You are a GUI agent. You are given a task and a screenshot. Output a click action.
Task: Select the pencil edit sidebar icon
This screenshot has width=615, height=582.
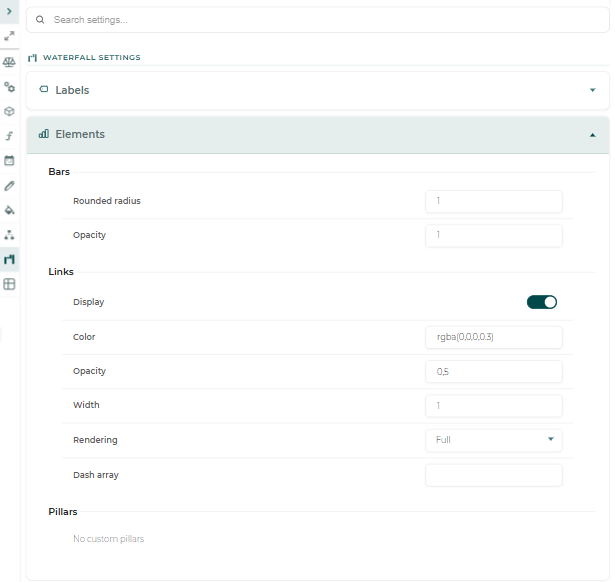[9, 186]
